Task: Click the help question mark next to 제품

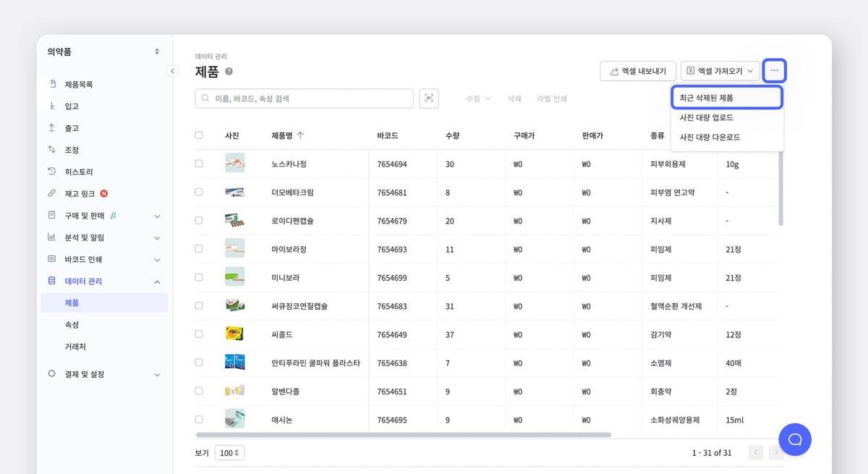Action: pyautogui.click(x=229, y=72)
